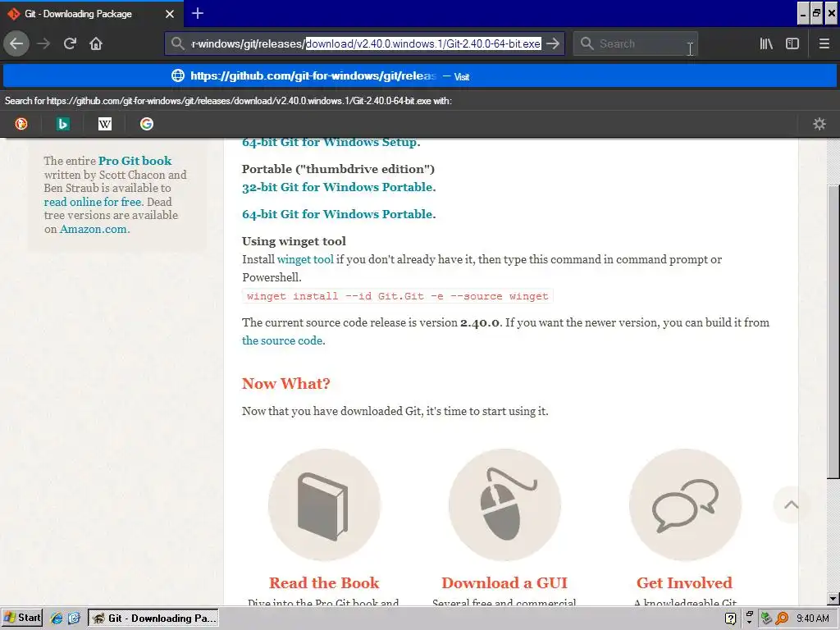Click the mouse icon circle
Screen dimensions: 840x630
tap(504, 504)
